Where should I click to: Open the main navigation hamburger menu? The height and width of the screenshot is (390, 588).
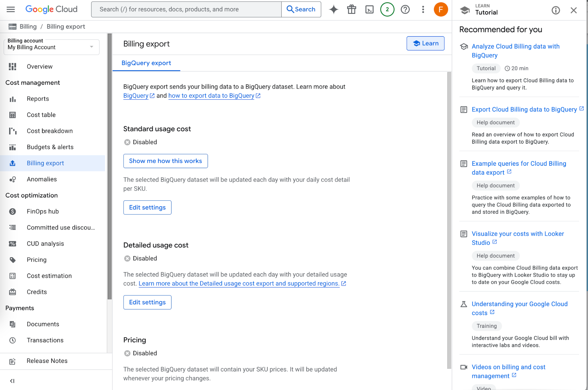(x=11, y=9)
